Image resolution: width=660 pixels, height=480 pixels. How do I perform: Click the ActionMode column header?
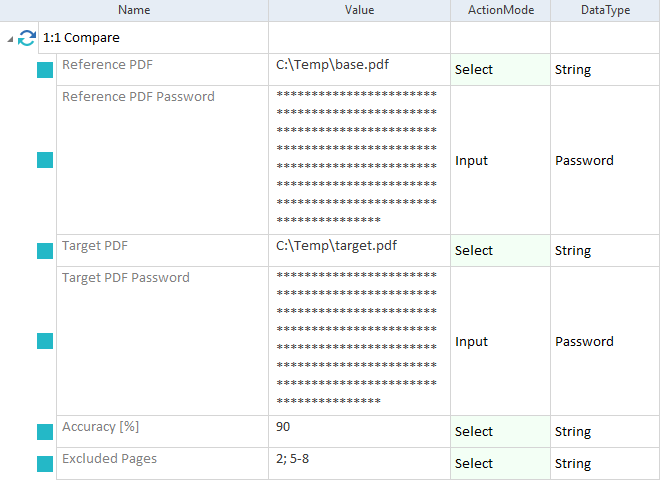(500, 10)
